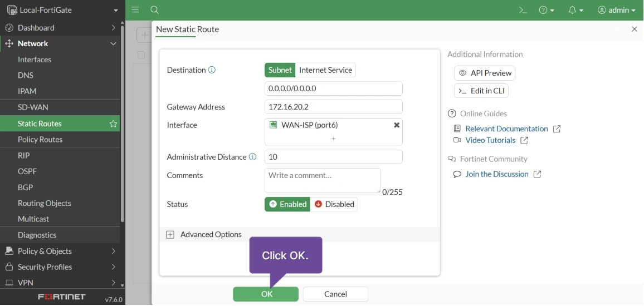The image size is (644, 306).
Task: Click the OK button
Action: click(266, 294)
